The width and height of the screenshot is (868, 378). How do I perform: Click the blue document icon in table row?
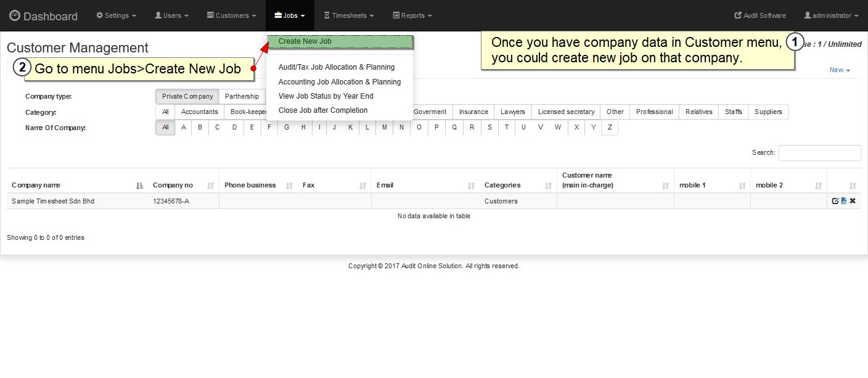pos(844,201)
